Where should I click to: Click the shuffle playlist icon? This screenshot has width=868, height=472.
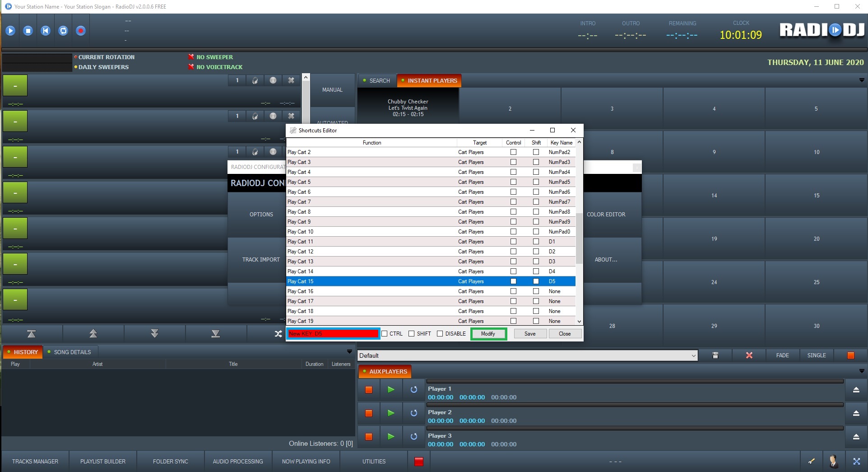point(278,334)
